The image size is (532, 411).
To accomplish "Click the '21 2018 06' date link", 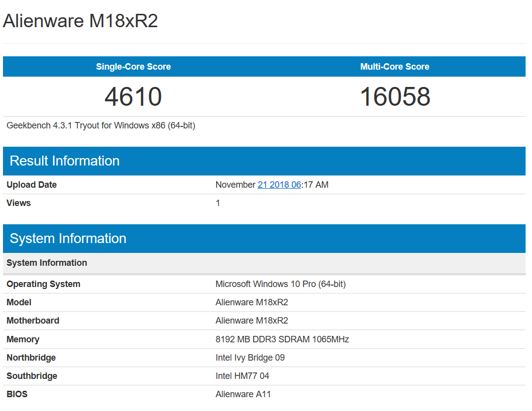I will tap(279, 185).
